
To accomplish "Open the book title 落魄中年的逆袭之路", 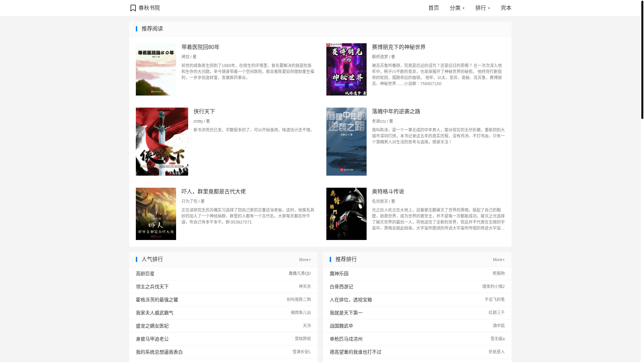I will (396, 111).
